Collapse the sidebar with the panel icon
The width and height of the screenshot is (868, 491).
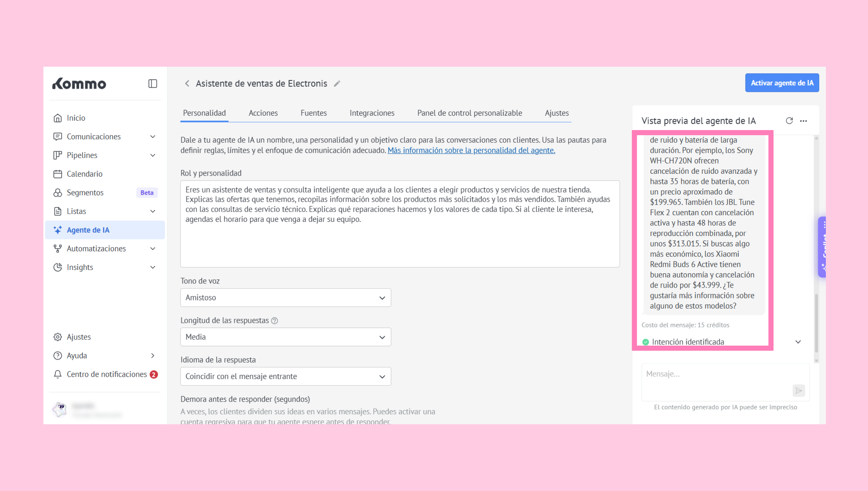click(x=153, y=84)
